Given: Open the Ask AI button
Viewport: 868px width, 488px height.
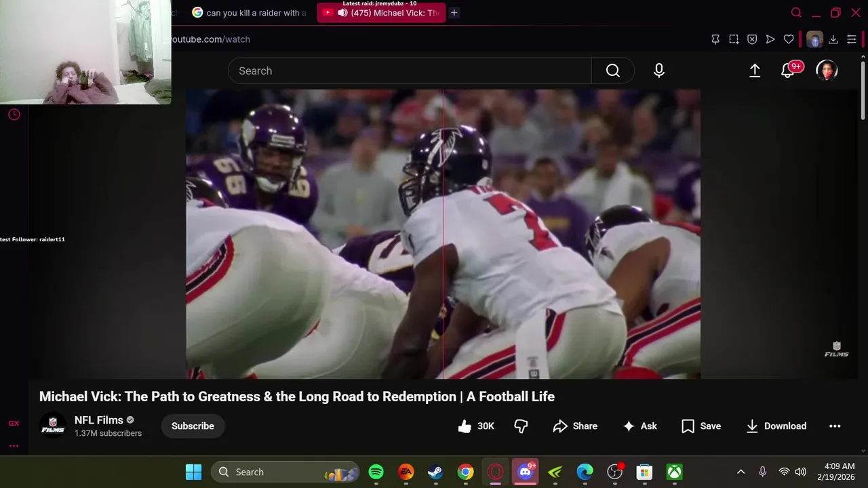Looking at the screenshot, I should click(x=639, y=426).
